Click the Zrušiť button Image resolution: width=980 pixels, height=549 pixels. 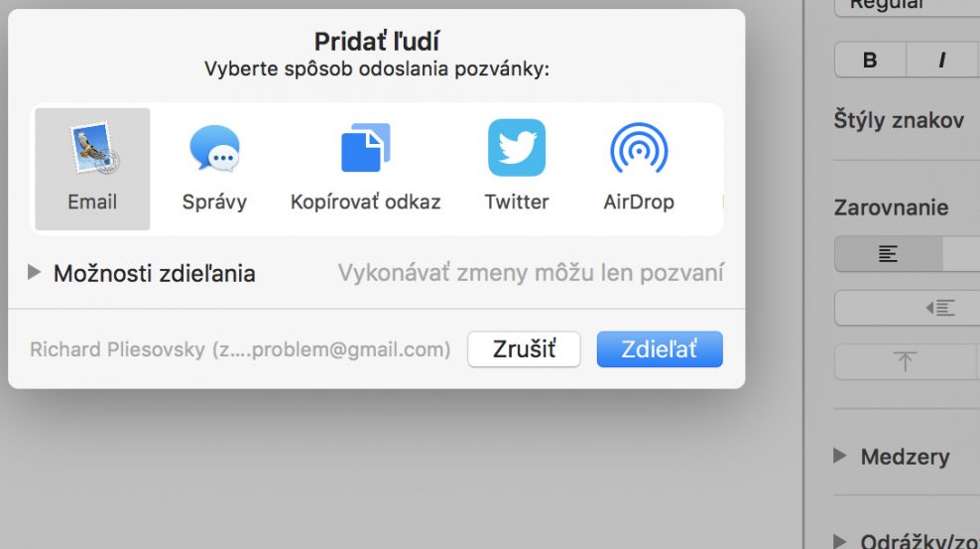tap(524, 348)
